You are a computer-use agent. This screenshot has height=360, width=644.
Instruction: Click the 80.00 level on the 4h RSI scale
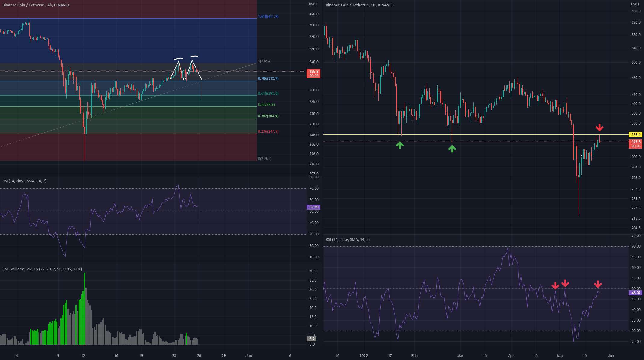[314, 177]
